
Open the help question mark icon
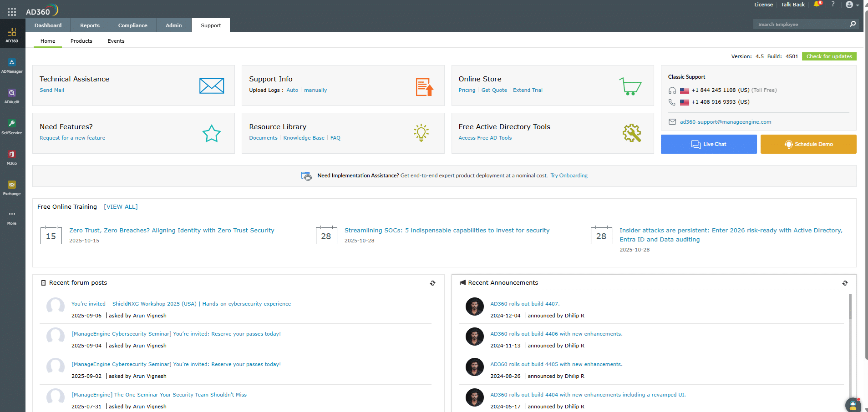pos(833,4)
